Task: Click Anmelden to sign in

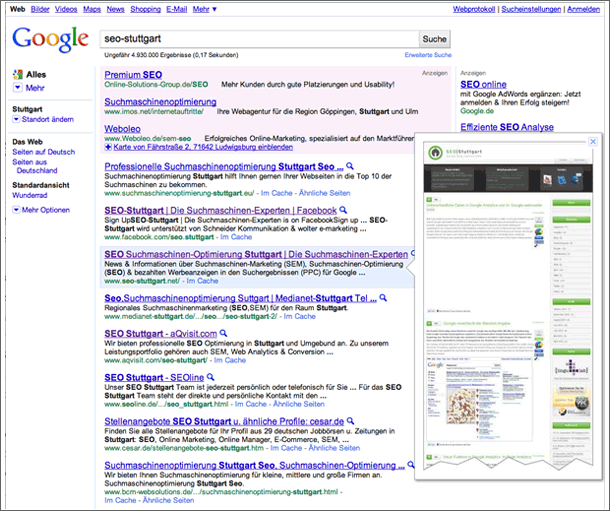Action: 584,9
